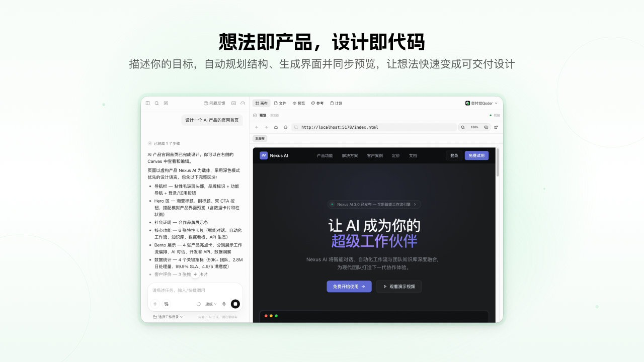This screenshot has height=362, width=644.
Task: Click the Nexus AI 3.0 announcement badge
Action: [374, 204]
